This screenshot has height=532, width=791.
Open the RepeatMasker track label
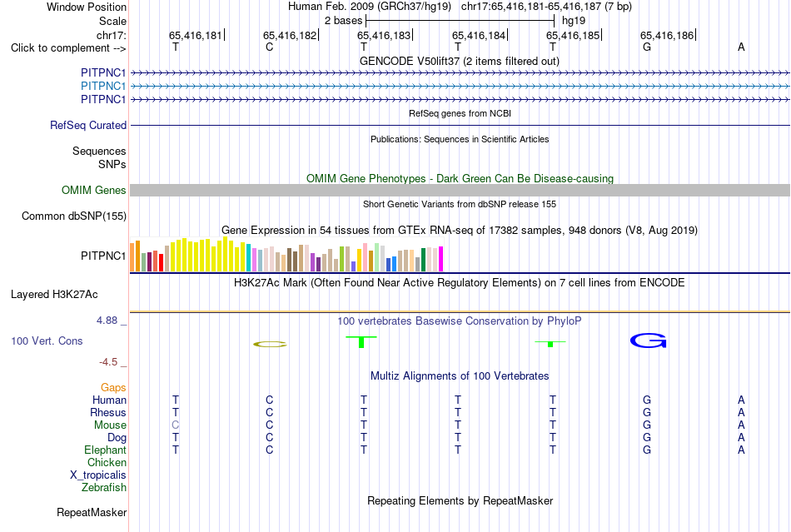point(92,512)
